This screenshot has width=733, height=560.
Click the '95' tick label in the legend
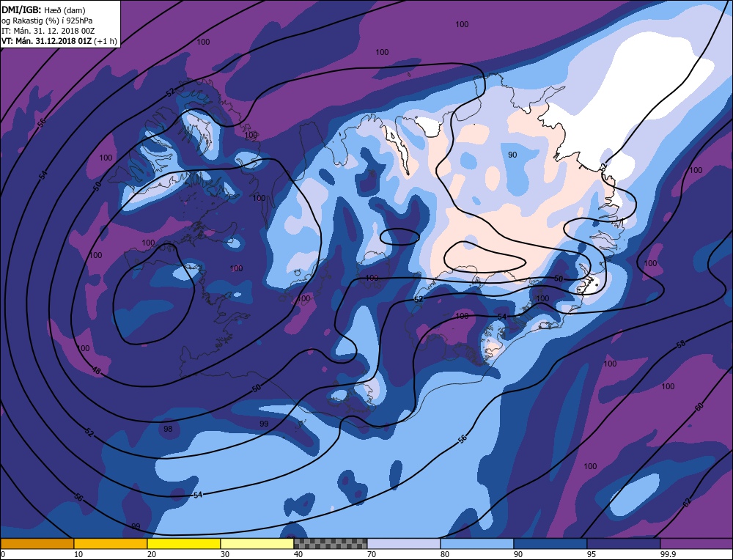(x=592, y=554)
